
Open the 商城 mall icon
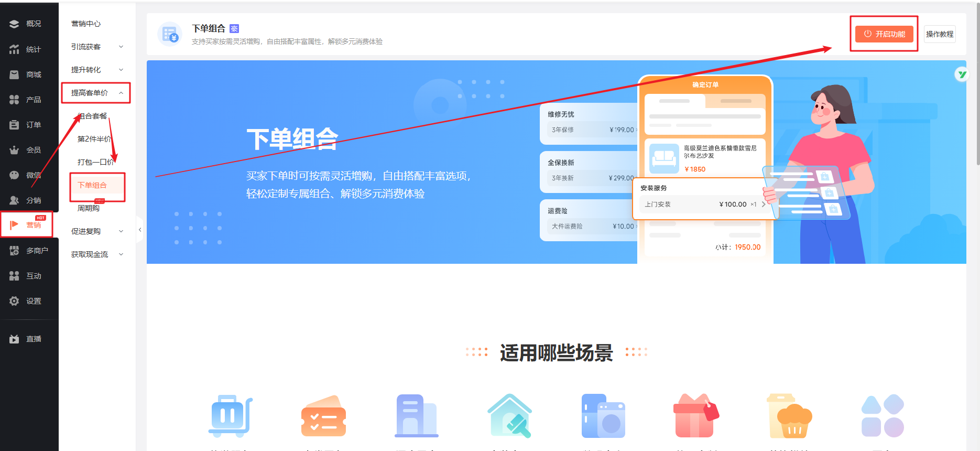tap(14, 74)
